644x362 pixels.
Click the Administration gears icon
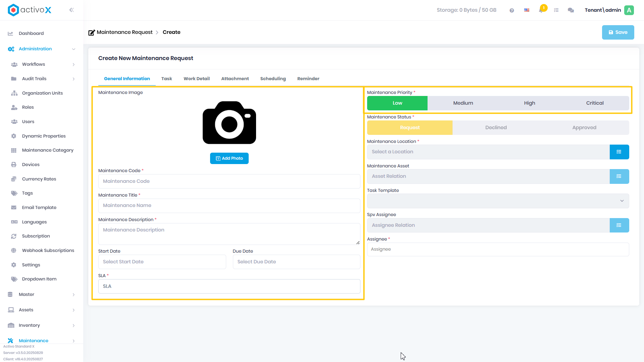[11, 49]
